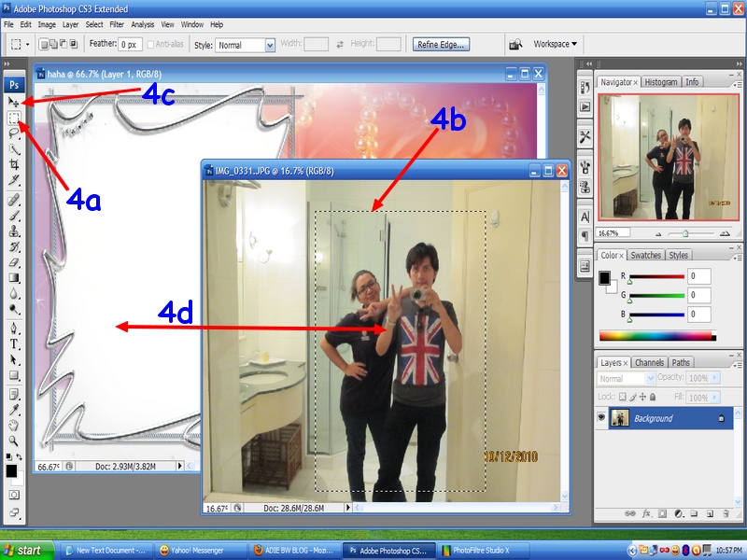Viewport: 747px width, 560px height.
Task: Switch to the Swatches tab
Action: 645,255
